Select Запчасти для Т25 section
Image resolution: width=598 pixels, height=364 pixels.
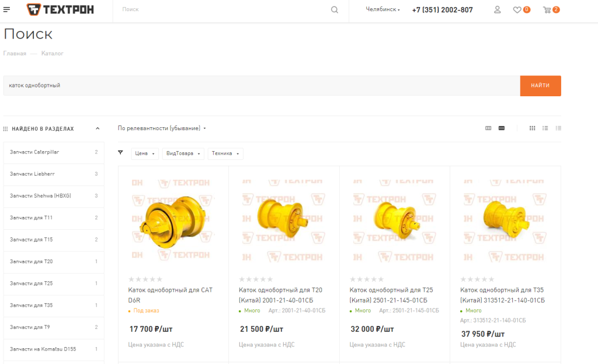point(54,283)
